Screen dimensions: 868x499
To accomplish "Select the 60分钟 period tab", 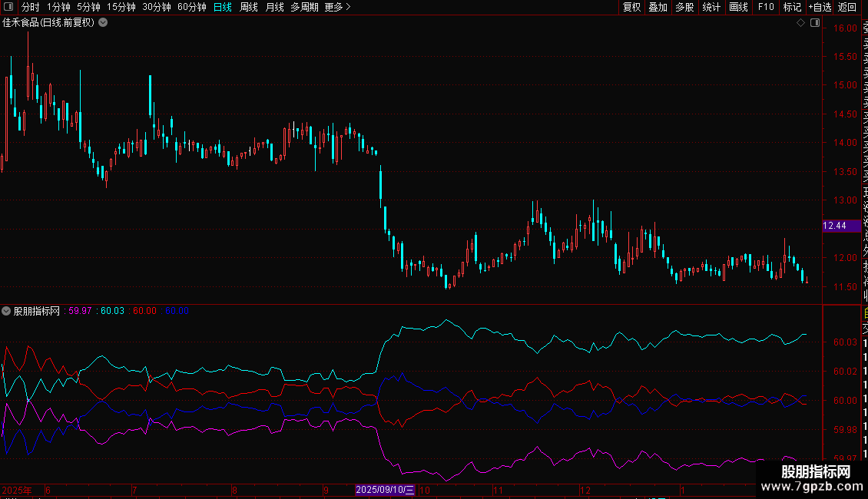I will (x=191, y=7).
